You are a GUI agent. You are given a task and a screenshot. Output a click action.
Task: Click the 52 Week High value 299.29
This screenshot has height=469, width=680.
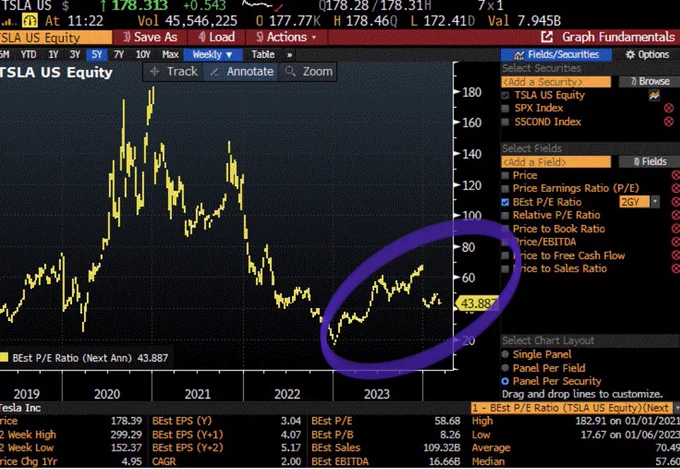(x=126, y=434)
